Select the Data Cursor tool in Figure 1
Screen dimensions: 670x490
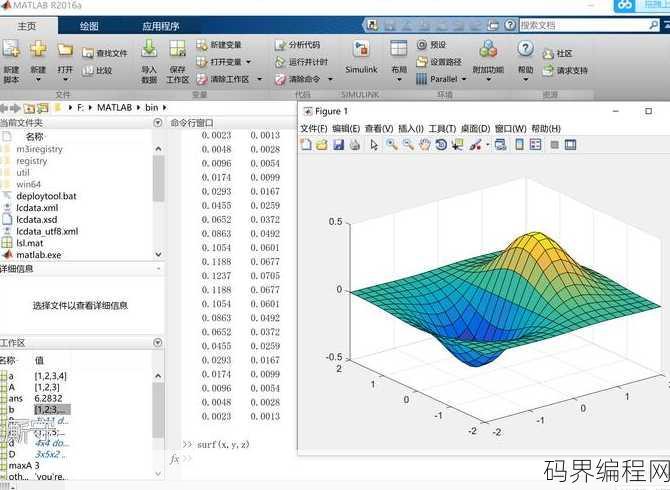[457, 145]
